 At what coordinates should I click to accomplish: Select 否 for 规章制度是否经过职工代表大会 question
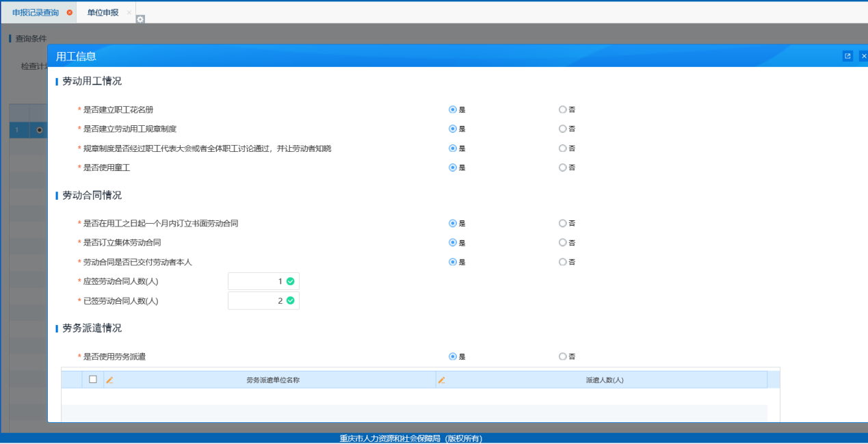coord(562,148)
